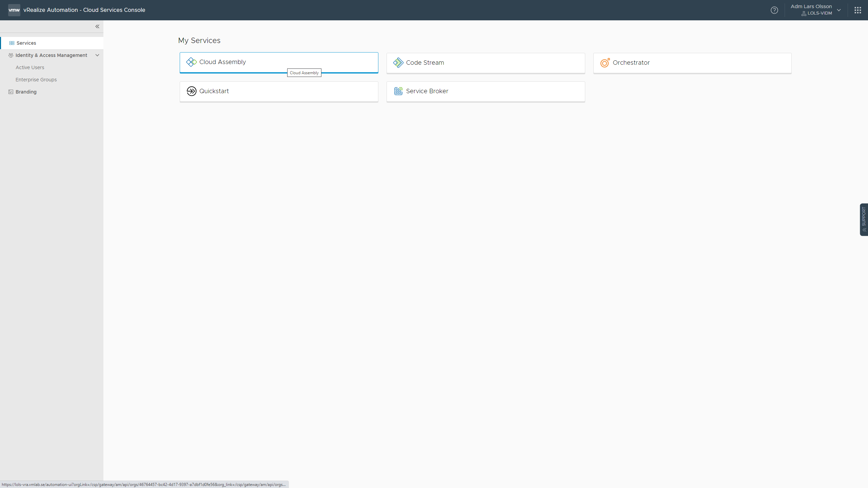868x488 pixels.
Task: Click the Cloud Assembly diamond icon
Action: pos(192,62)
